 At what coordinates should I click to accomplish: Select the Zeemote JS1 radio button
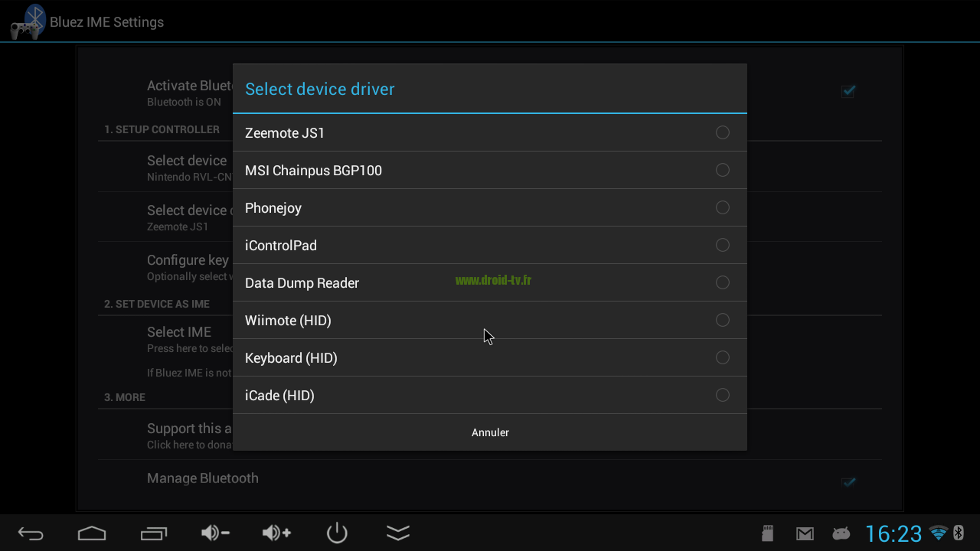click(722, 133)
